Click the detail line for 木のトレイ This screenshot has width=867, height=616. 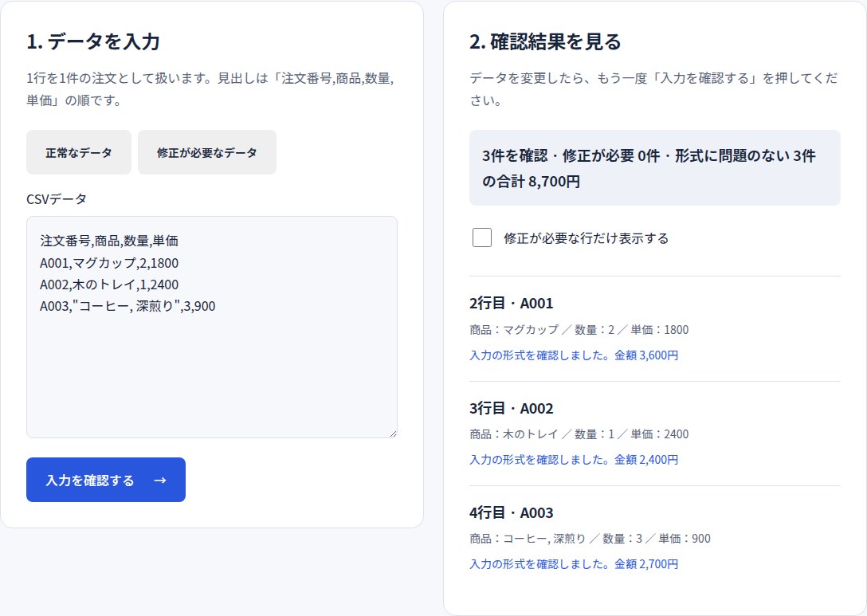pos(579,434)
